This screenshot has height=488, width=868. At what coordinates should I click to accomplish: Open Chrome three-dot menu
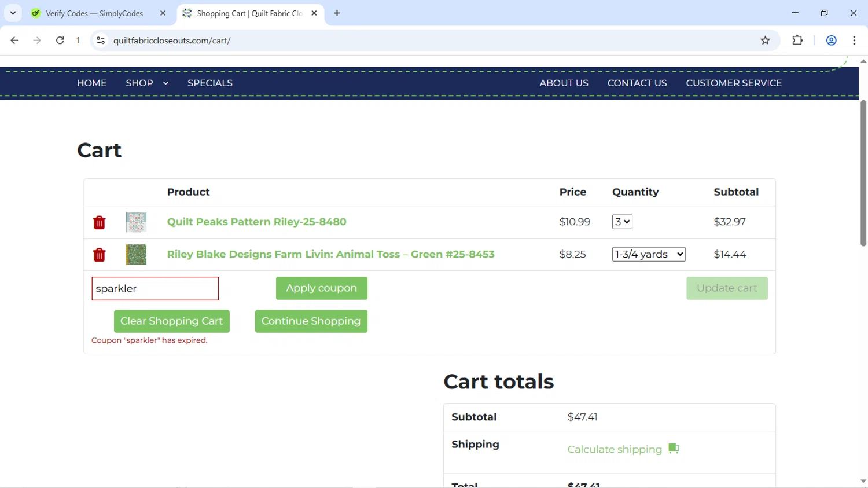(854, 41)
